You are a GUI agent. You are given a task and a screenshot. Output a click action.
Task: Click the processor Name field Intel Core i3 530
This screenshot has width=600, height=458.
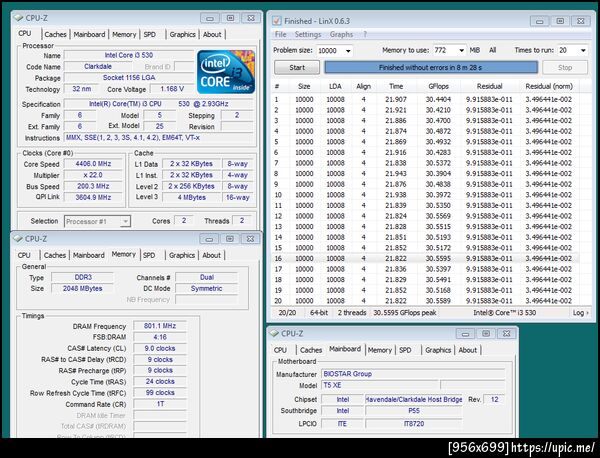[x=129, y=55]
